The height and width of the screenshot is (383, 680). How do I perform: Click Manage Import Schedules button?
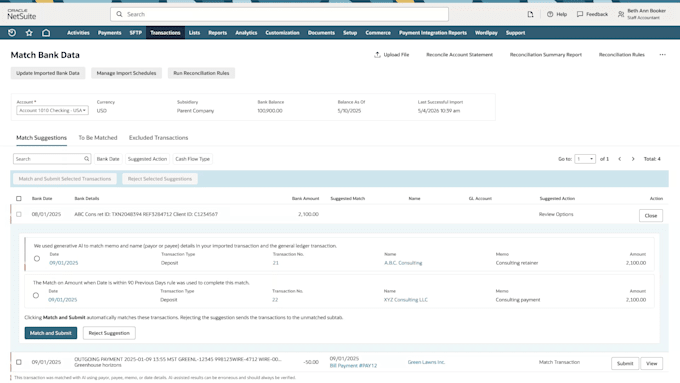(126, 73)
